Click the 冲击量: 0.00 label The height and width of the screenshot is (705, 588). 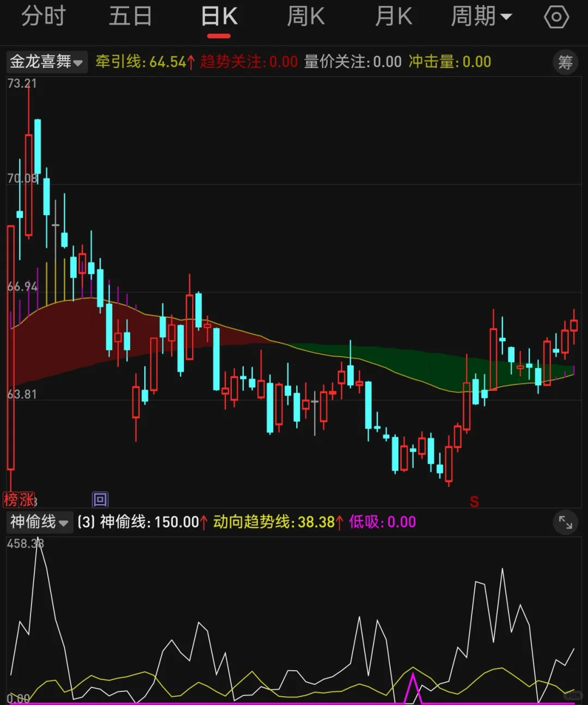[450, 62]
